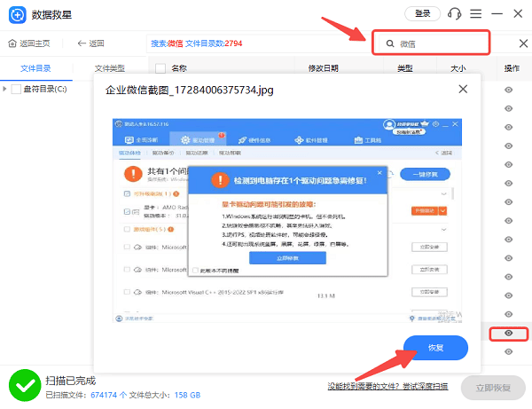Image resolution: width=532 pixels, height=409 pixels.
Task: Click the 数据救星 app logo icon
Action: point(15,15)
